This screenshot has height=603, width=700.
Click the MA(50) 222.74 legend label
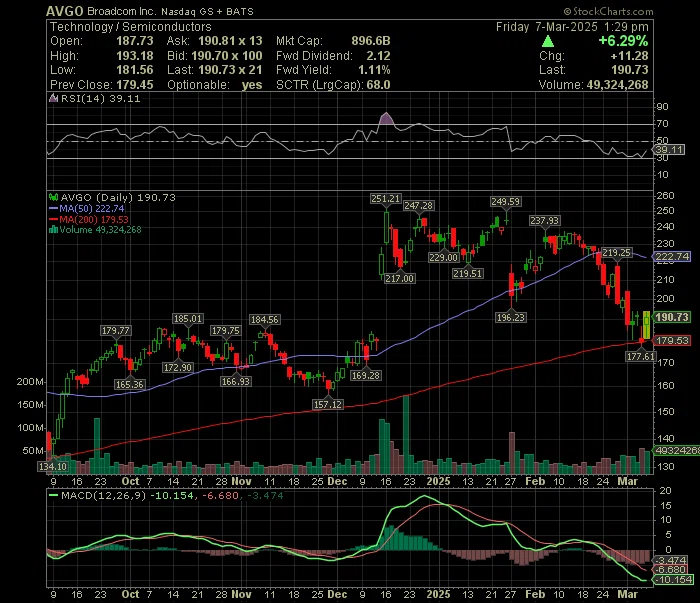92,208
